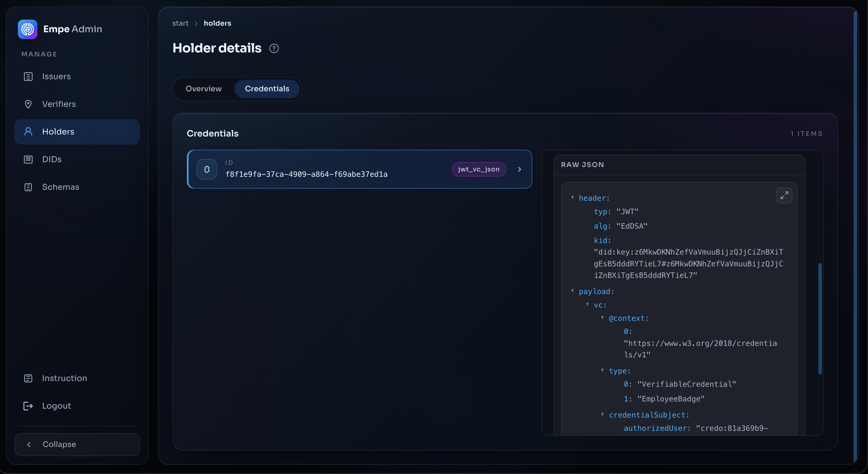Click the Logout arrow icon

click(x=28, y=406)
